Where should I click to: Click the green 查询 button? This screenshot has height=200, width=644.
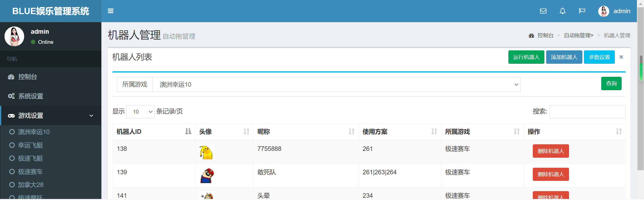[x=611, y=83]
